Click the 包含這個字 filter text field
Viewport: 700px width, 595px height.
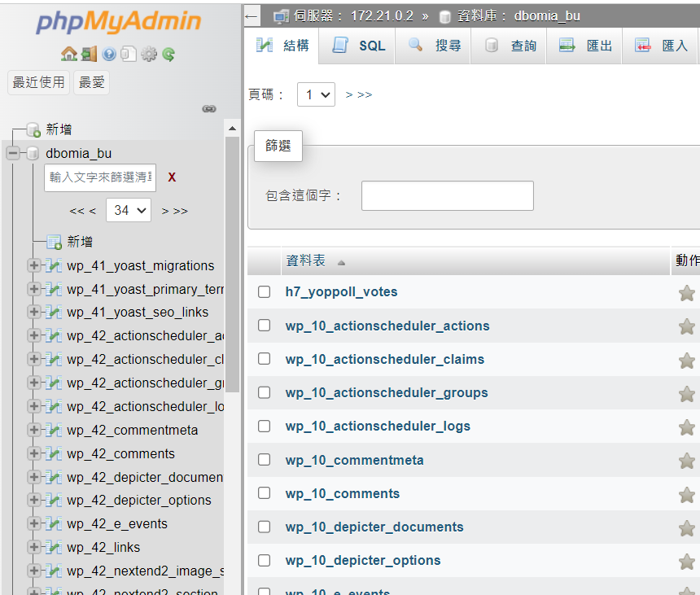click(447, 195)
